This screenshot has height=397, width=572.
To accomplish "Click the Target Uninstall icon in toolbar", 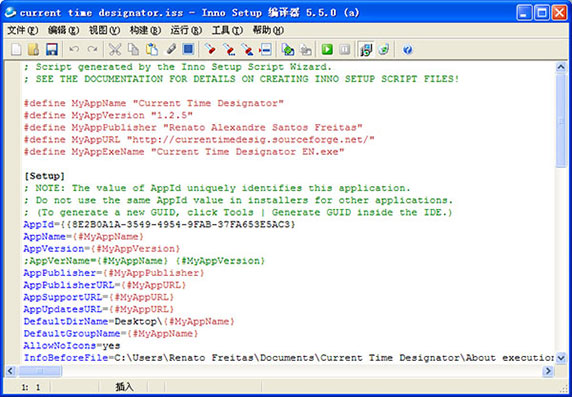I will pos(384,49).
